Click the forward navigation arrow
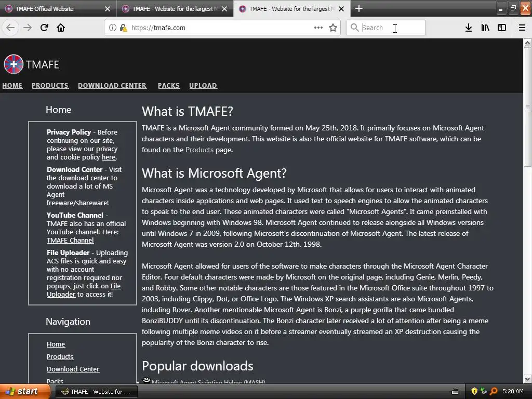This screenshot has width=532, height=399. [28, 28]
